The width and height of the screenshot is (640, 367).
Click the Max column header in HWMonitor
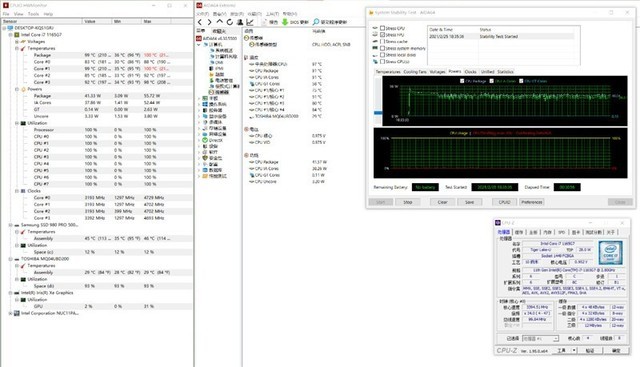click(156, 21)
